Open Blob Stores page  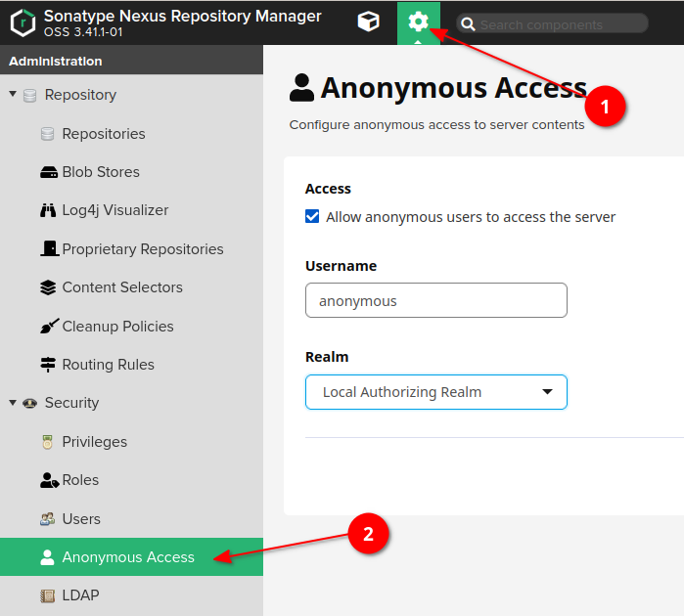click(101, 172)
